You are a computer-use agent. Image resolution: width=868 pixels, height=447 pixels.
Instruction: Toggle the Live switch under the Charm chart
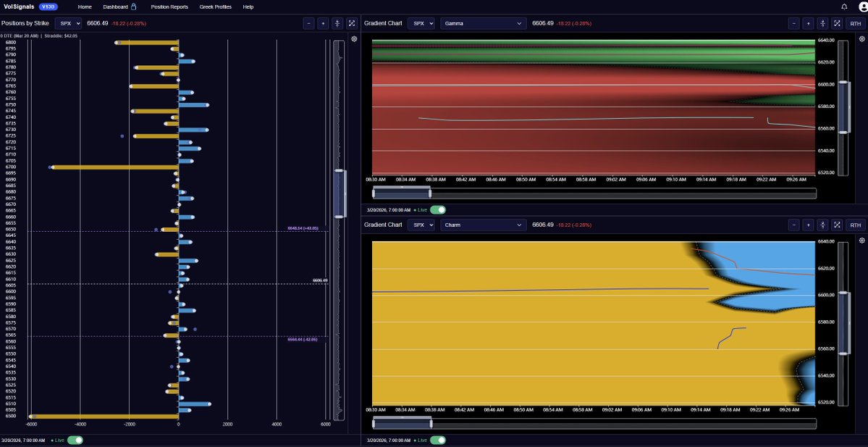pyautogui.click(x=439, y=440)
